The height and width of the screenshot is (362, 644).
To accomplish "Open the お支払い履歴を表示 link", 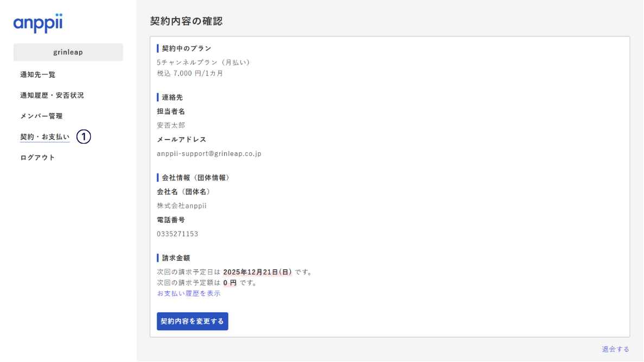I will point(189,293).
